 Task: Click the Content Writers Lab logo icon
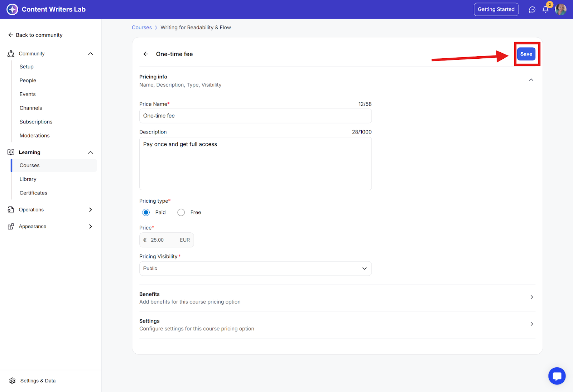click(12, 9)
